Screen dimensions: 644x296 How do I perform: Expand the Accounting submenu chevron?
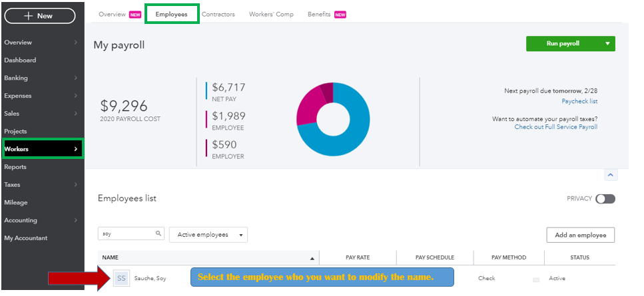(75, 220)
